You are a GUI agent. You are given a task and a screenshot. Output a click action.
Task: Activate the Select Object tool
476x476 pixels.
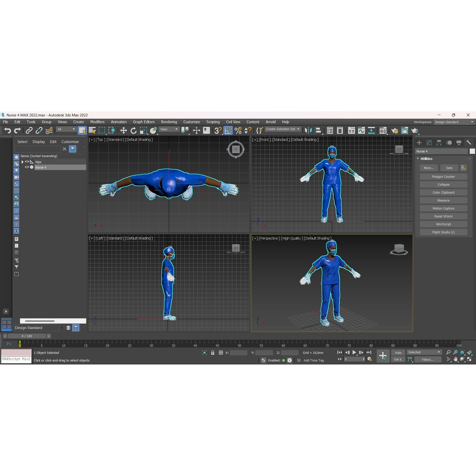[x=82, y=130]
